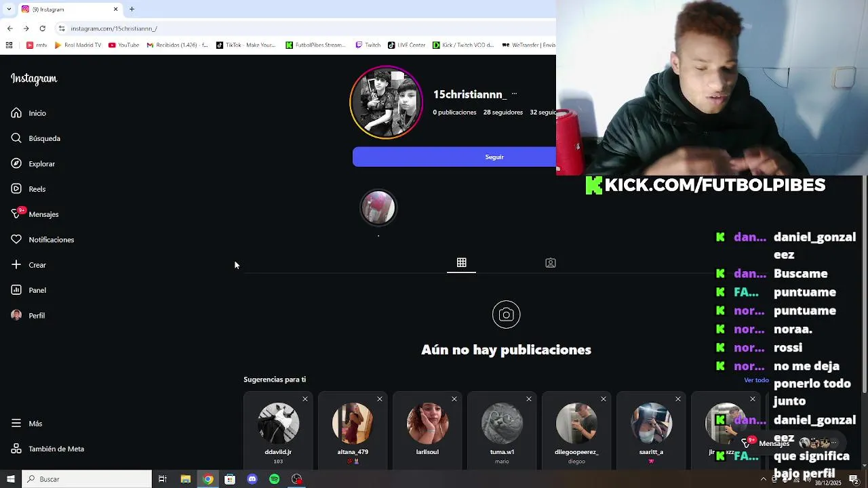Dismiss tuma.w1 suggestion
Image resolution: width=868 pixels, height=488 pixels.
pos(529,399)
